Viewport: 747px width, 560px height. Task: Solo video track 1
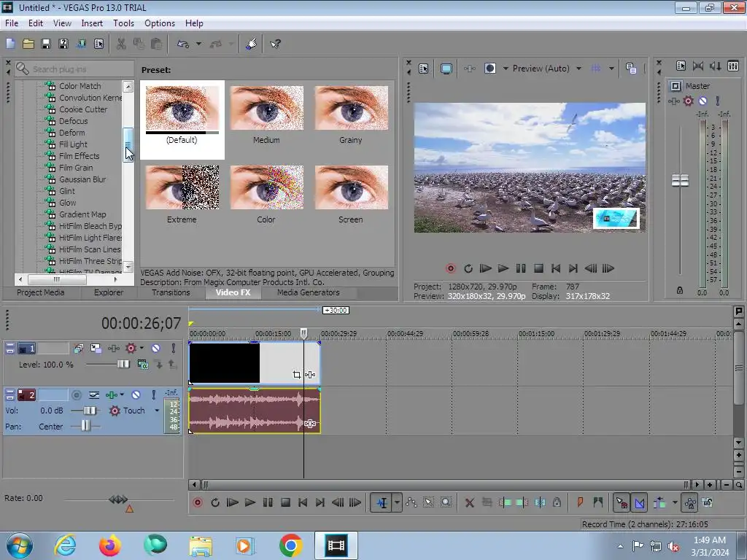[174, 348]
